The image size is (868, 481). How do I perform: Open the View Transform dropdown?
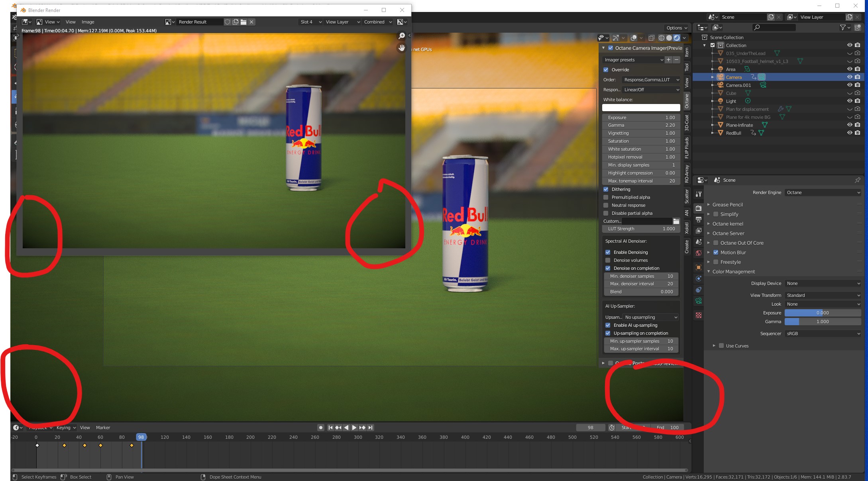tap(823, 295)
